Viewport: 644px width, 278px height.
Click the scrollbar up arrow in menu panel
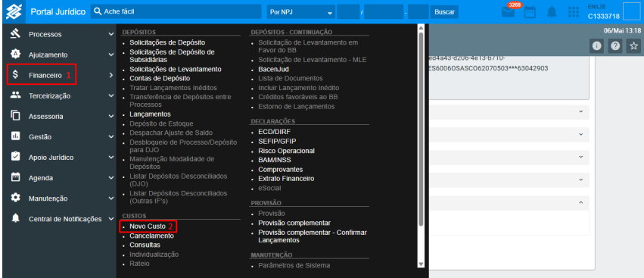coord(421,27)
